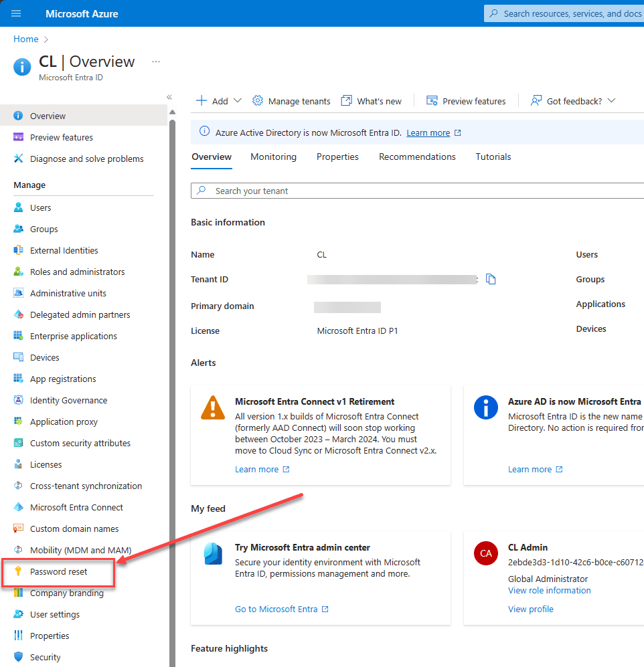Image resolution: width=644 pixels, height=667 pixels.
Task: Click View role information link
Action: click(549, 591)
